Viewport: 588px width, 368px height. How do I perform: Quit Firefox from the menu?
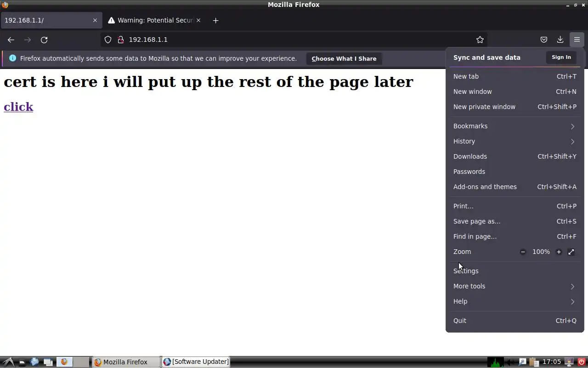(514, 321)
